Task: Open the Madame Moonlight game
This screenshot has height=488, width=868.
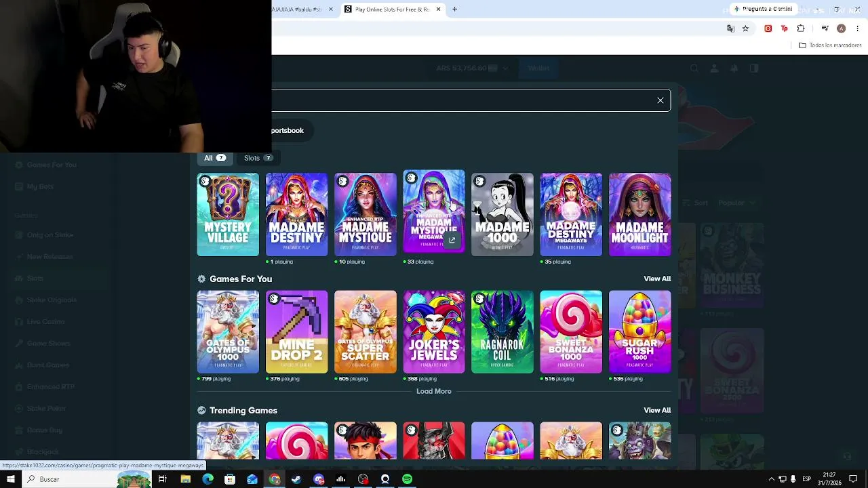Action: [x=639, y=214]
